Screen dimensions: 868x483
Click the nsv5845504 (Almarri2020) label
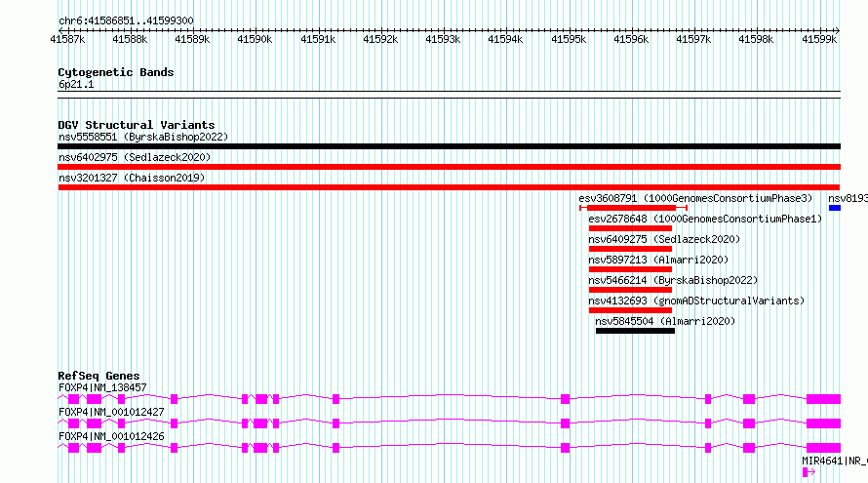point(665,321)
